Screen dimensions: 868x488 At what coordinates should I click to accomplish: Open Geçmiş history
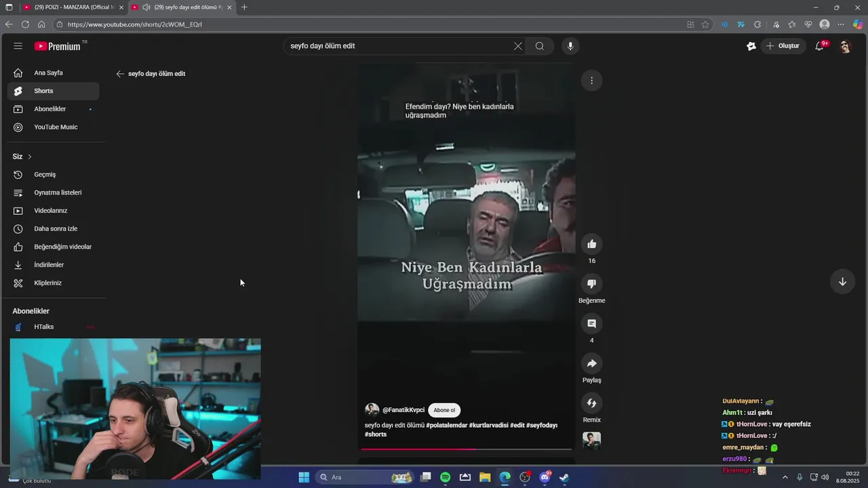click(54, 175)
